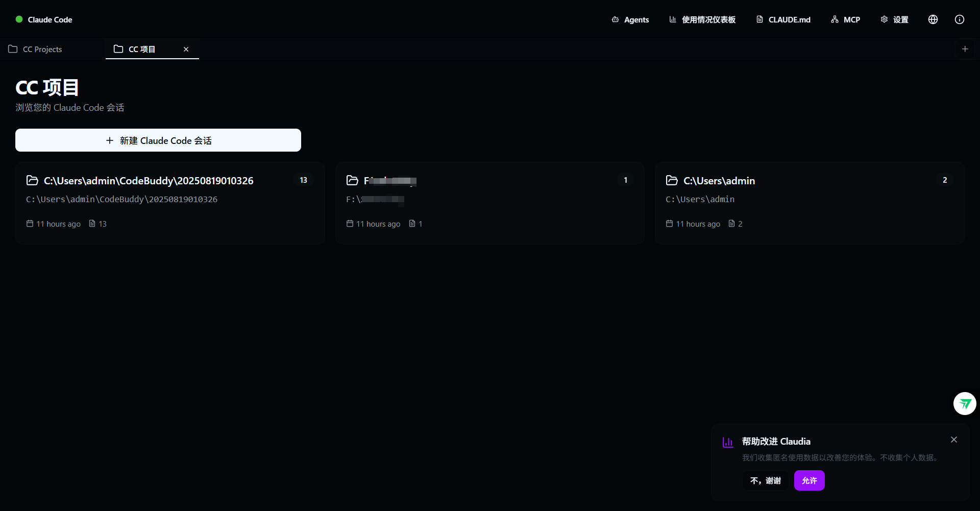The width and height of the screenshot is (980, 511).
Task: Click the 13 badge on the CodeBuddy card
Action: pyautogui.click(x=304, y=180)
